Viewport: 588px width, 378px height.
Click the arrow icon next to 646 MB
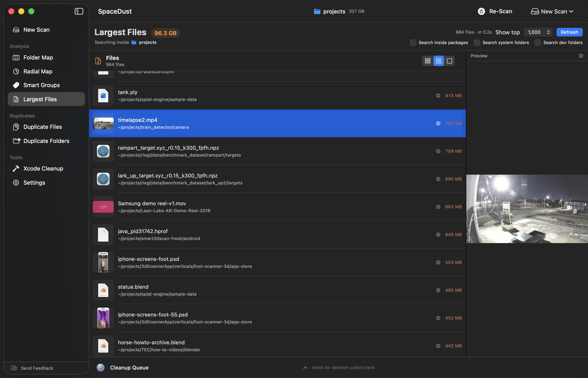point(438,234)
